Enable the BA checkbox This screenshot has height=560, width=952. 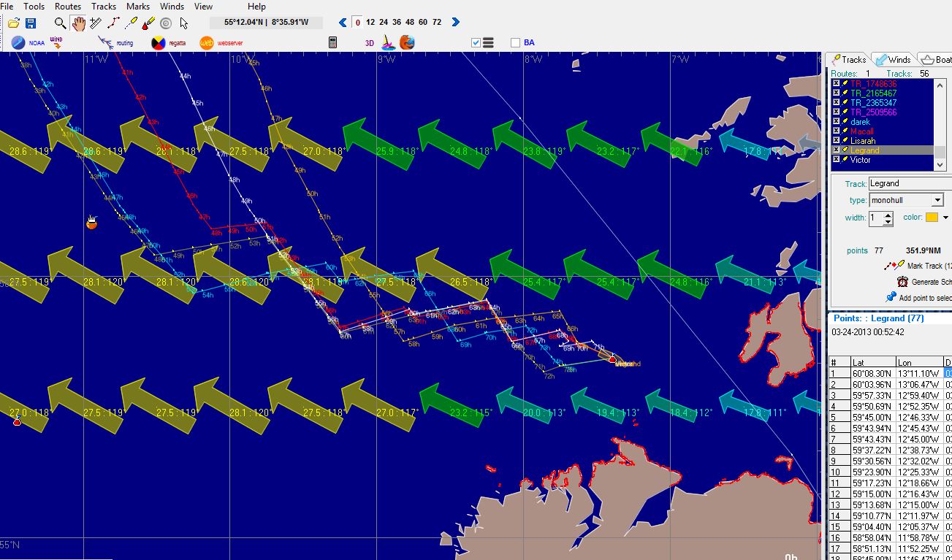(x=515, y=43)
